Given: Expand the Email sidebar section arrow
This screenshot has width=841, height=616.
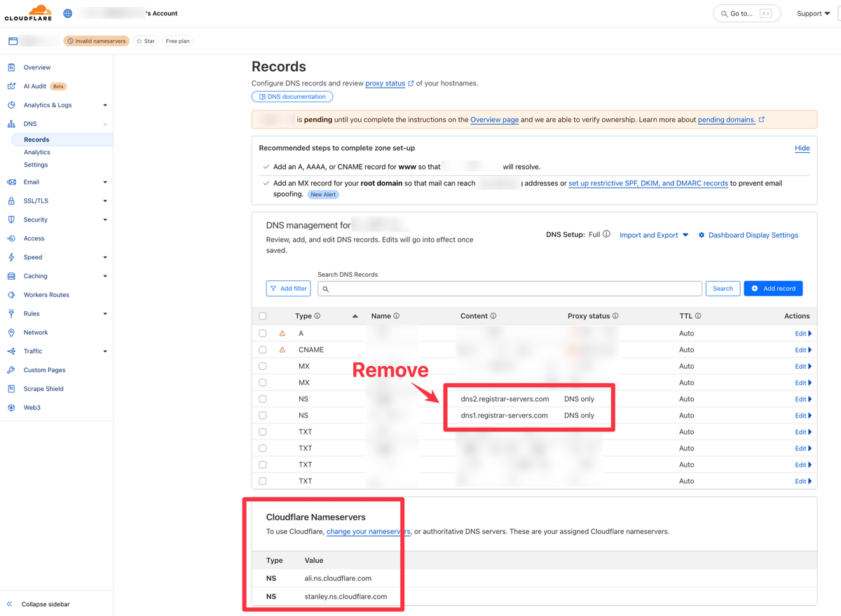Looking at the screenshot, I should pos(105,182).
